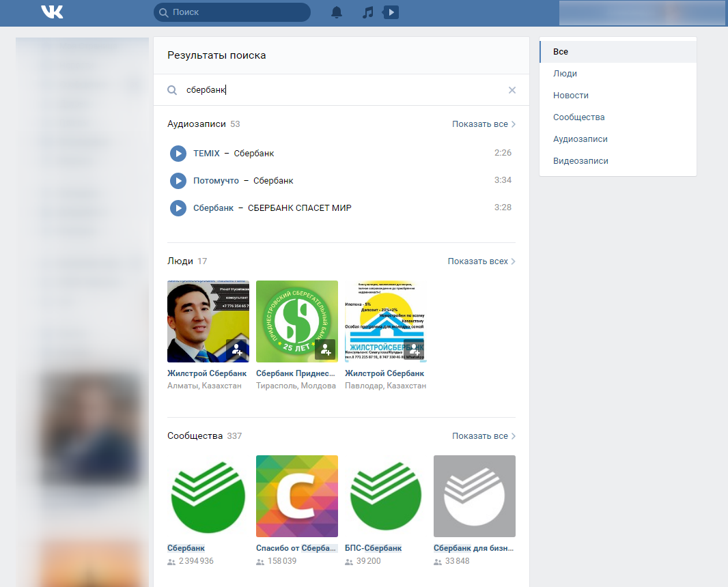
Task: Open Жилстрой Сбербанк from Павлодар name link
Action: (384, 373)
